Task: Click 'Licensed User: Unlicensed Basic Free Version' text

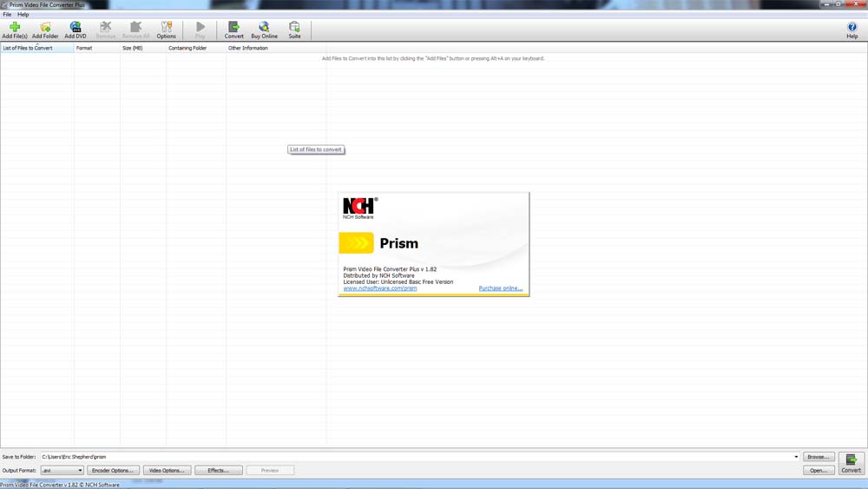Action: point(398,282)
